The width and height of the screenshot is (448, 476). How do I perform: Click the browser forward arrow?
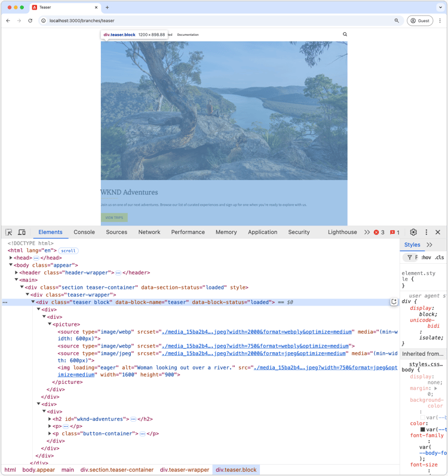[x=19, y=21]
